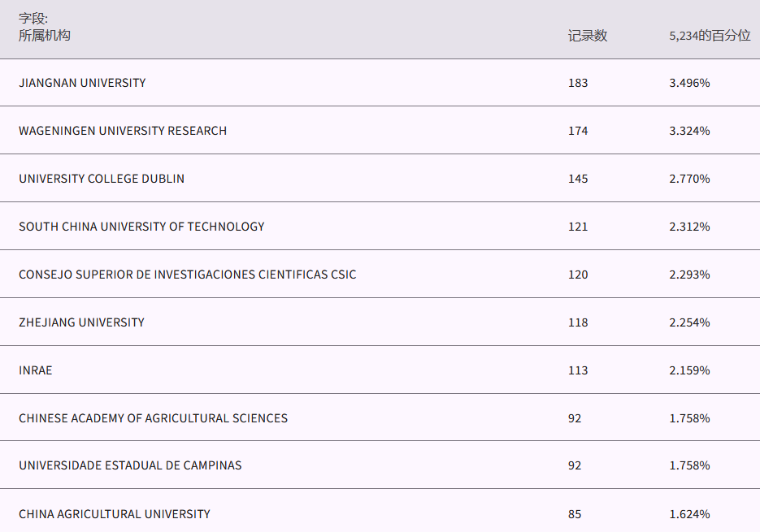760x532 pixels.
Task: Click the 记录数 column header
Action: point(587,36)
